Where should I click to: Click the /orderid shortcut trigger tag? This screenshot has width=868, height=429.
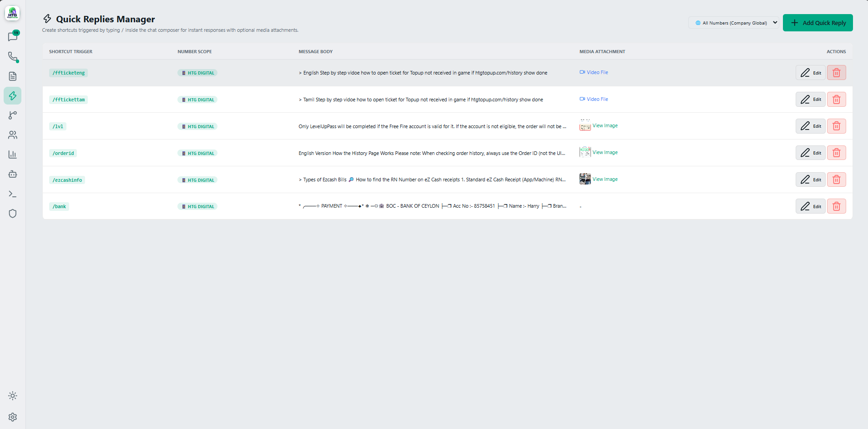tap(63, 153)
